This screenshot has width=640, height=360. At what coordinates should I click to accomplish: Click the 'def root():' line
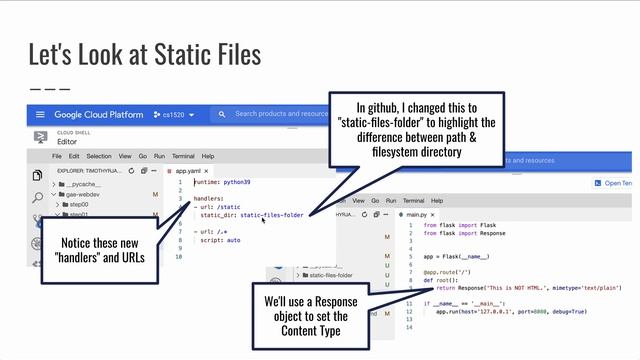440,280
